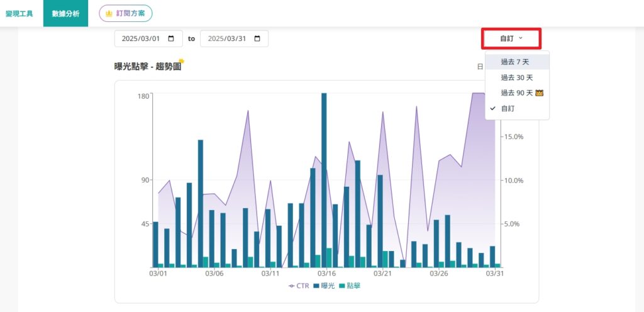Click the end date field 2025/03/31
Screen dimensions: 644x312
click(227, 39)
